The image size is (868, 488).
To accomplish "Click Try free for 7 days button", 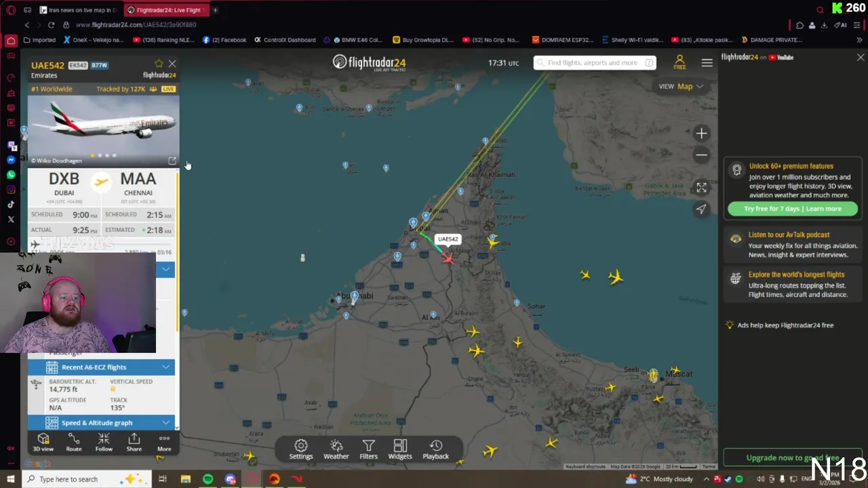I will point(793,209).
